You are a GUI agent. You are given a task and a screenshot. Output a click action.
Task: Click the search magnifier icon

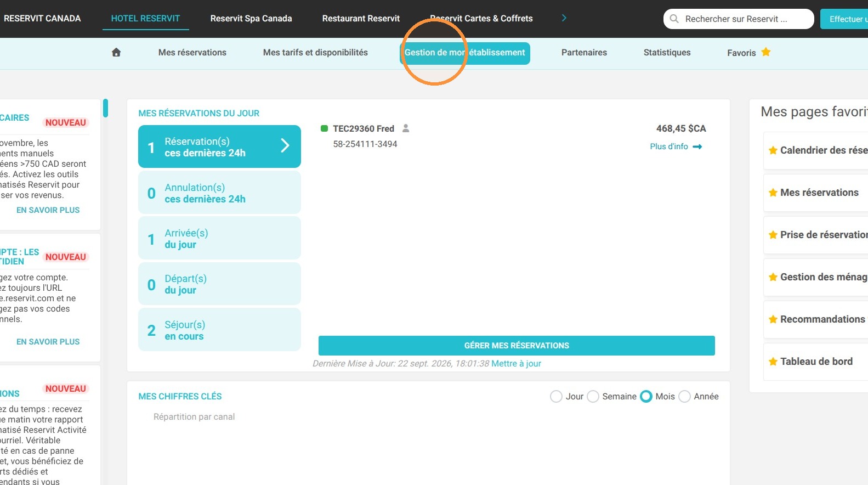click(x=674, y=19)
